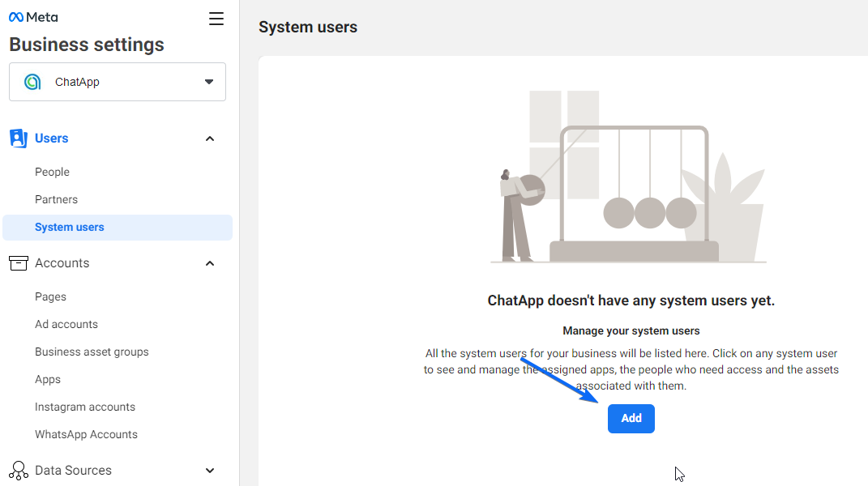Open WhatsApp Accounts settings
Screen dimensions: 868x486
86,434
